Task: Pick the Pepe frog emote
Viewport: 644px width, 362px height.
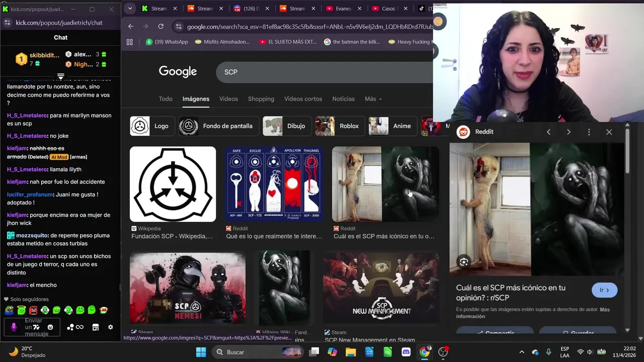Action: [9, 310]
